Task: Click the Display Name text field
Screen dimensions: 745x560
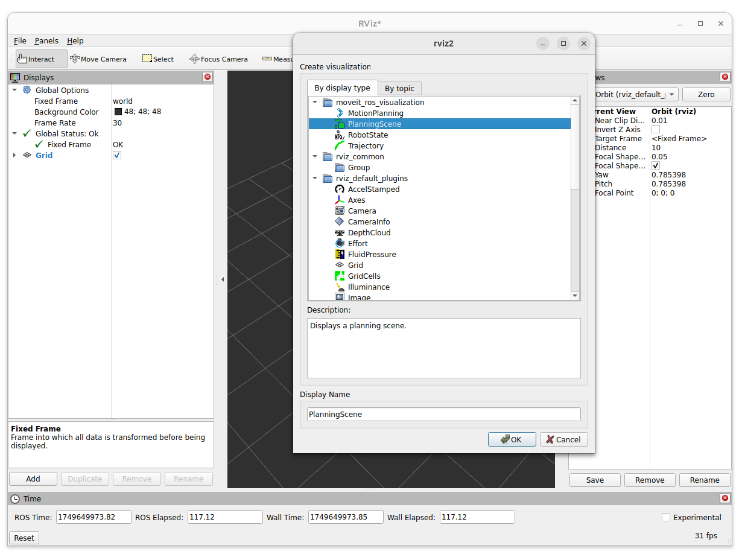Action: coord(443,415)
